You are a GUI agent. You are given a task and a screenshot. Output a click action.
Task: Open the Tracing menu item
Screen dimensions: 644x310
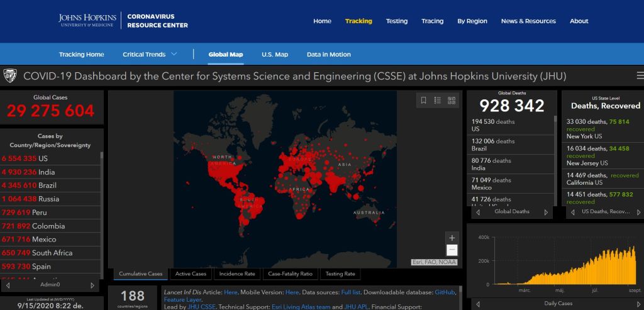click(x=433, y=21)
